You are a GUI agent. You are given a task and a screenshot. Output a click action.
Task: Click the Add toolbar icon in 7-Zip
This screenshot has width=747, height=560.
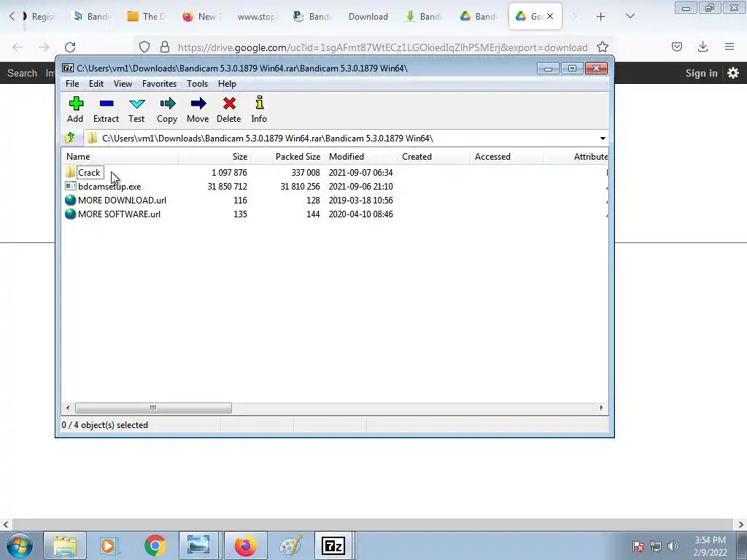pos(76,104)
